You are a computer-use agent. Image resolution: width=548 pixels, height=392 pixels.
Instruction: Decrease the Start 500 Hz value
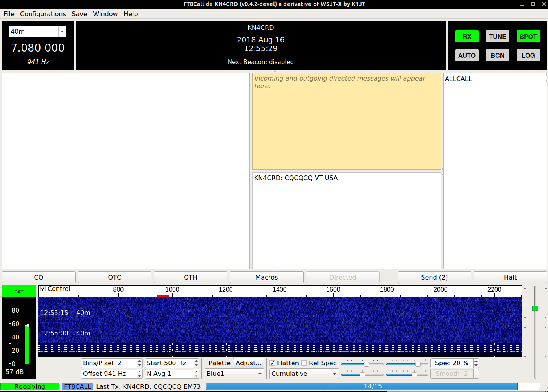point(196,365)
